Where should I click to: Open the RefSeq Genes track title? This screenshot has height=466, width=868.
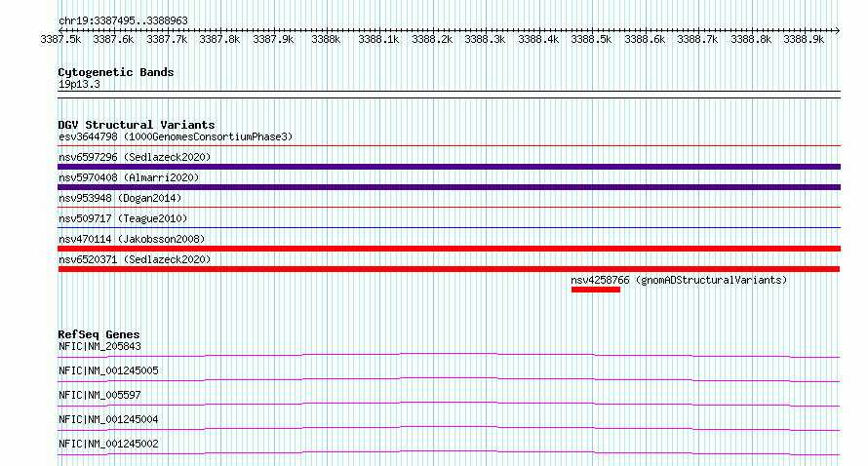(x=99, y=334)
